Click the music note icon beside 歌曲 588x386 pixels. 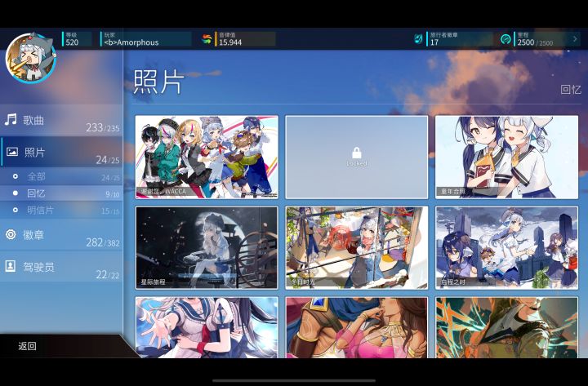click(x=11, y=119)
